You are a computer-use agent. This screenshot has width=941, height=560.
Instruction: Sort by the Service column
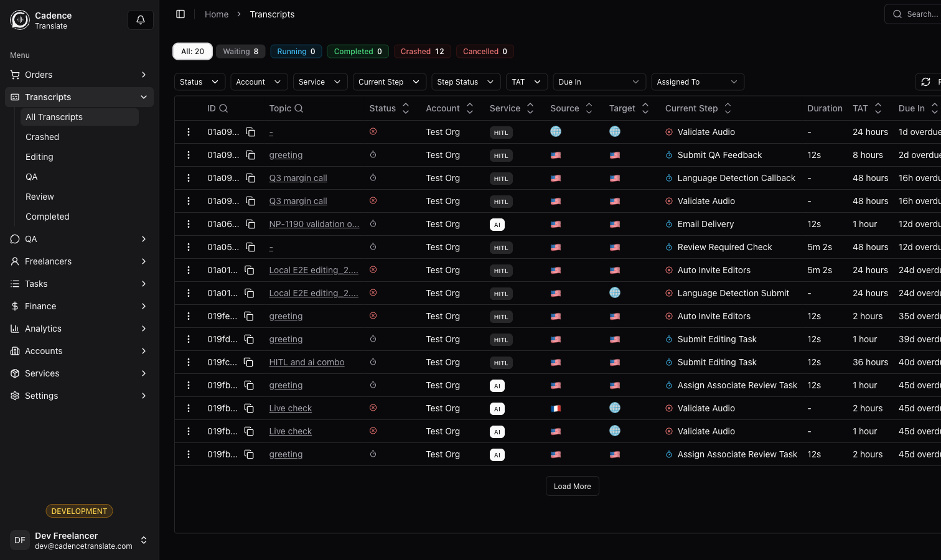[512, 108]
